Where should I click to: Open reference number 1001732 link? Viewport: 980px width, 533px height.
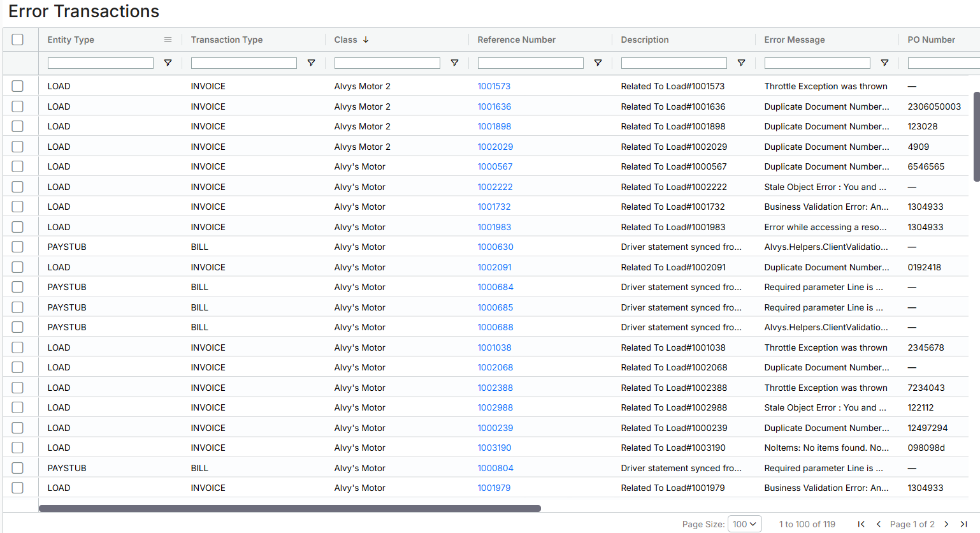point(494,207)
